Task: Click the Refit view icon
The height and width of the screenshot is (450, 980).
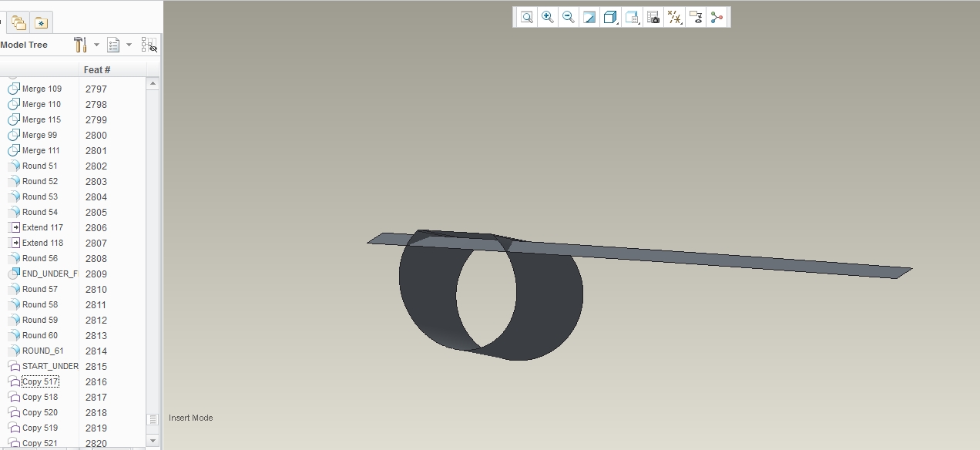Action: 527,17
